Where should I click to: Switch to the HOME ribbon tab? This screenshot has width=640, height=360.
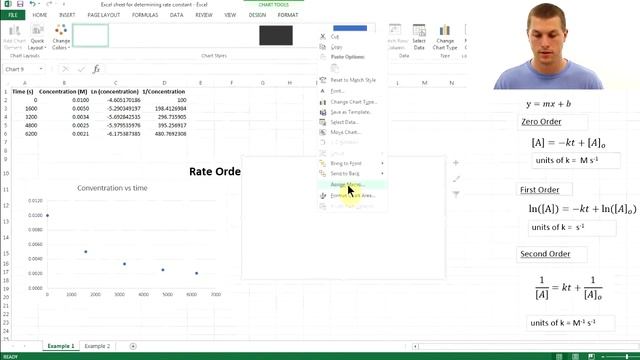tap(40, 15)
